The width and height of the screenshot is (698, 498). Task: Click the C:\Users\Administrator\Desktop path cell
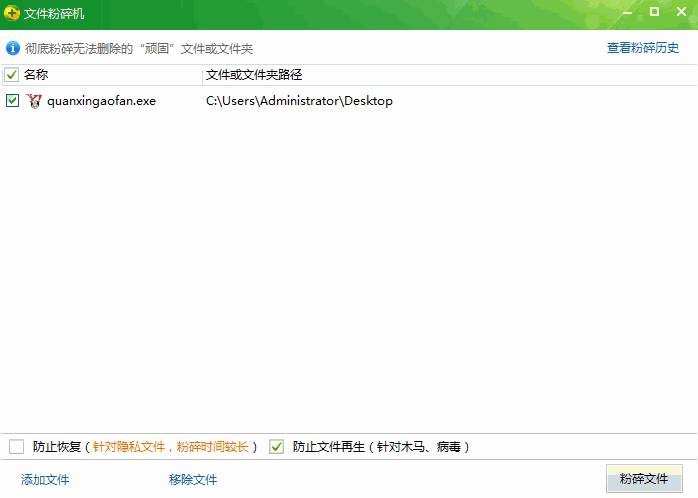pyautogui.click(x=299, y=101)
